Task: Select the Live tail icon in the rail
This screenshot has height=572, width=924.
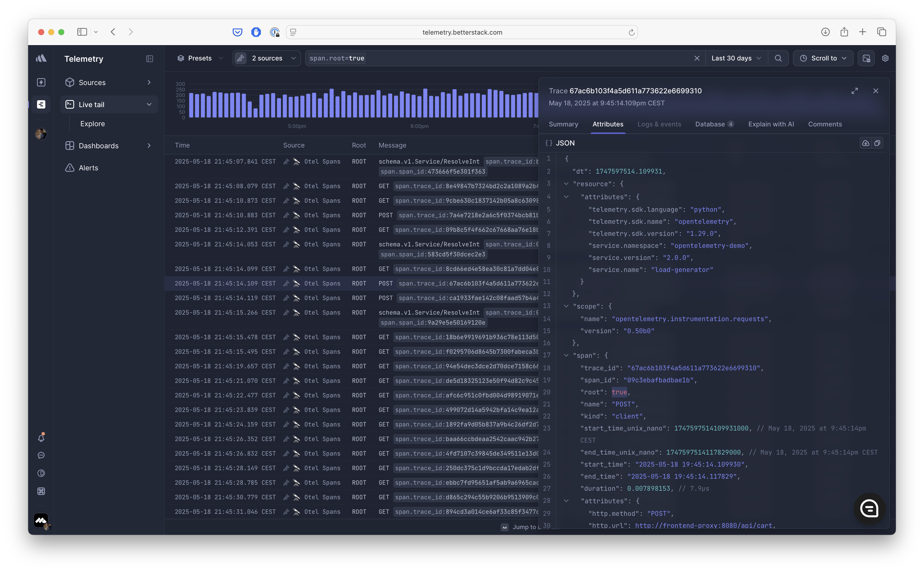Action: pos(41,104)
